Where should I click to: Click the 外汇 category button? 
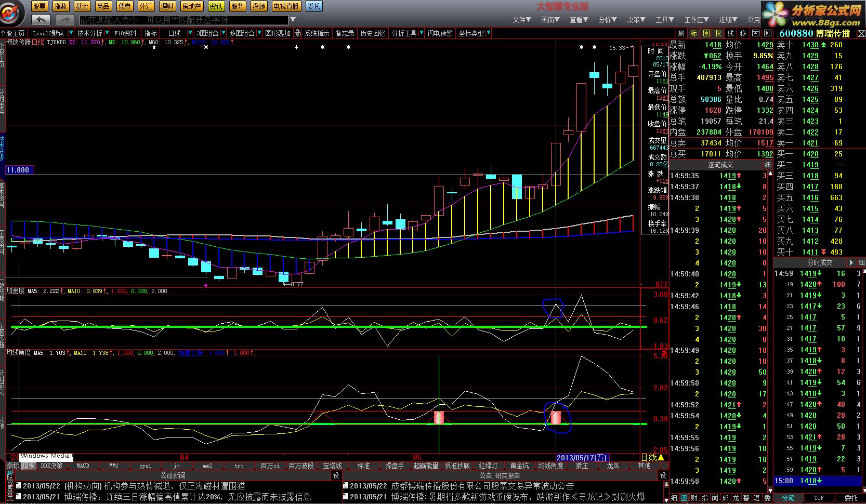(146, 6)
